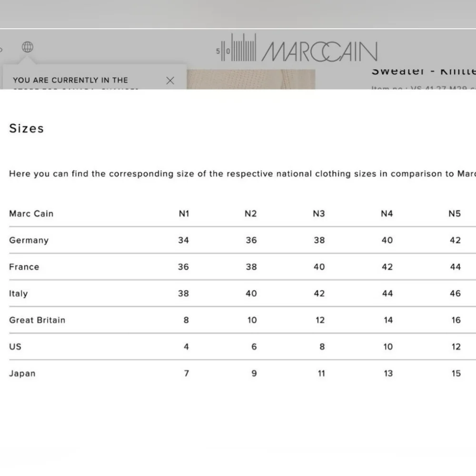This screenshot has width=476, height=476.
Task: Select Italy size 44 under N4
Action: pyautogui.click(x=387, y=294)
